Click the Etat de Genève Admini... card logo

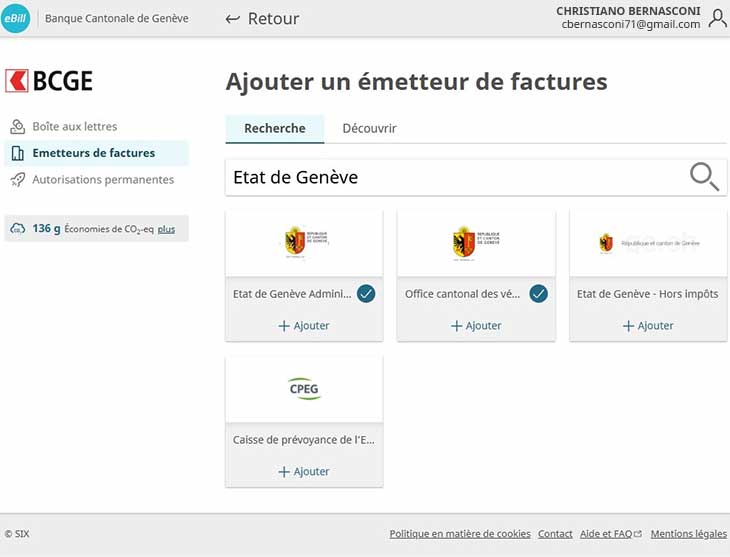point(306,242)
